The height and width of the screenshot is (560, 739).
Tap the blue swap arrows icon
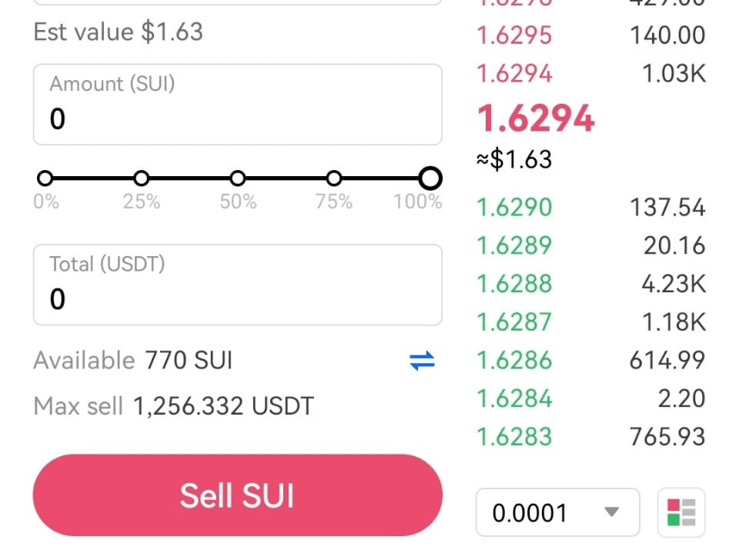click(x=422, y=361)
